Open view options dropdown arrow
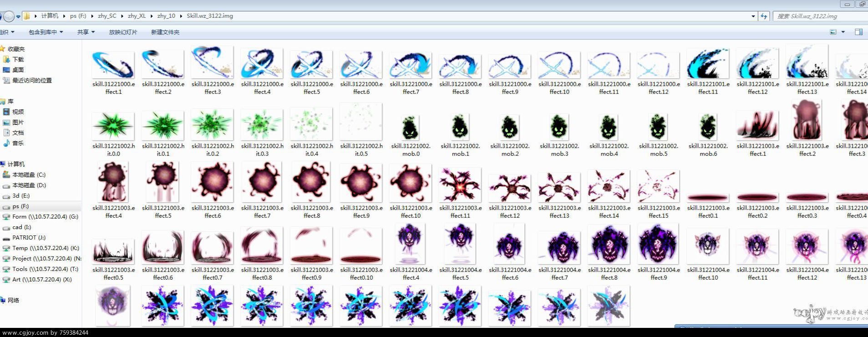Screen dimensions: 868x337 click(x=843, y=32)
